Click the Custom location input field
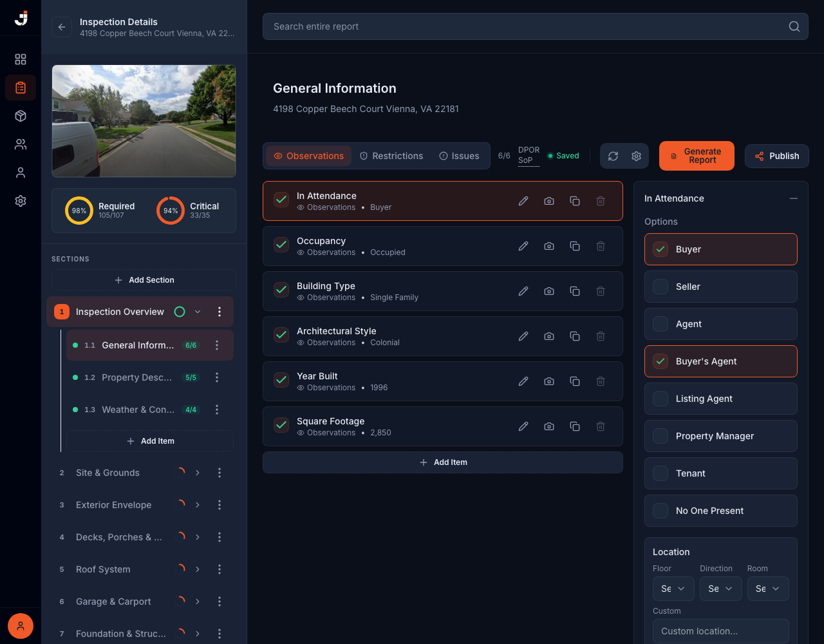This screenshot has height=644, width=824. pos(721,631)
